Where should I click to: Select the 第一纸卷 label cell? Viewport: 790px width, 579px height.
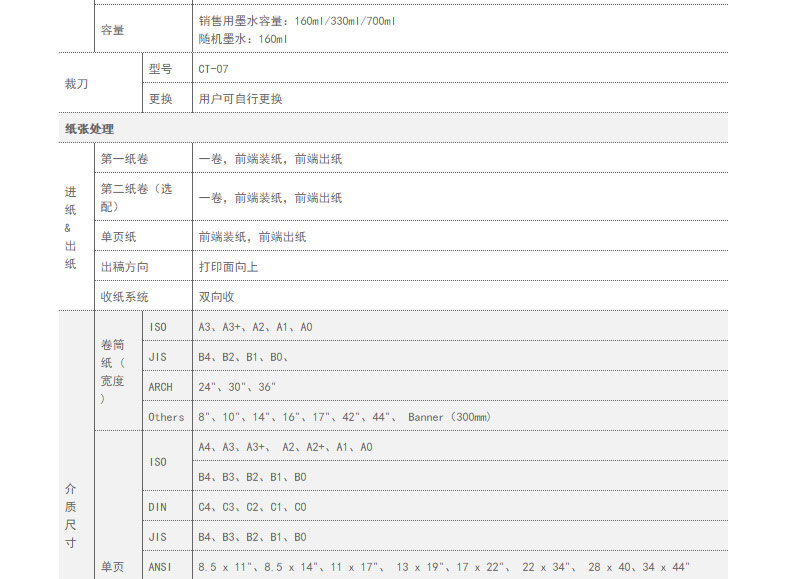click(124, 159)
